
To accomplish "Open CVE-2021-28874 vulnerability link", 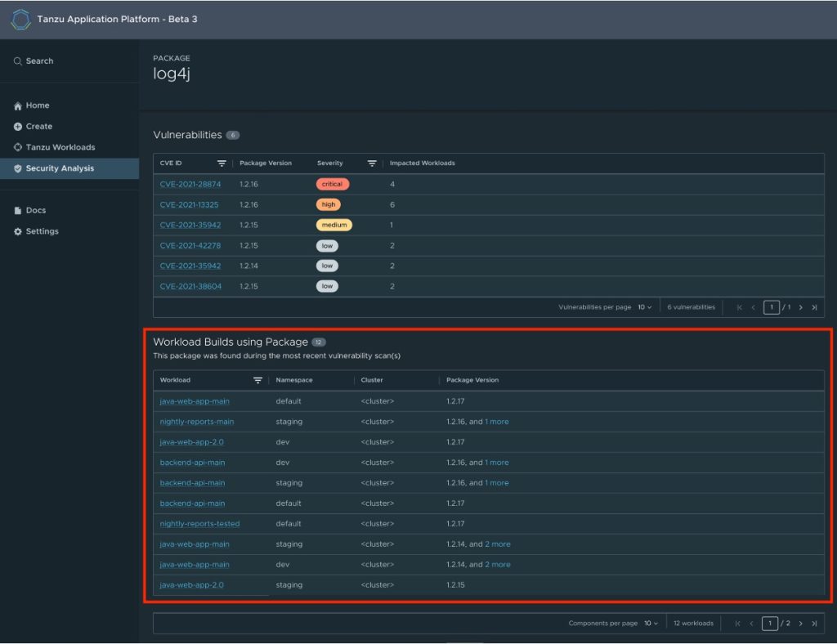I will click(190, 184).
